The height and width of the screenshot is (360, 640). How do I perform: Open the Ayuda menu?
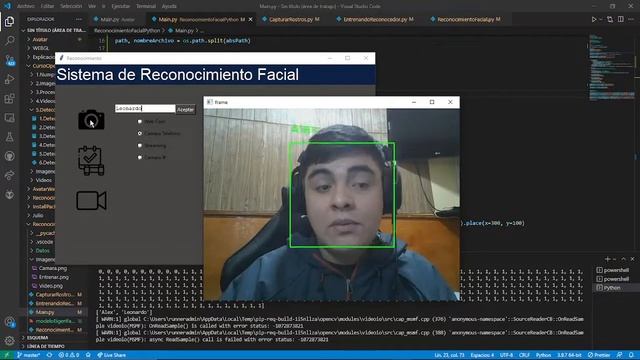(169, 6)
